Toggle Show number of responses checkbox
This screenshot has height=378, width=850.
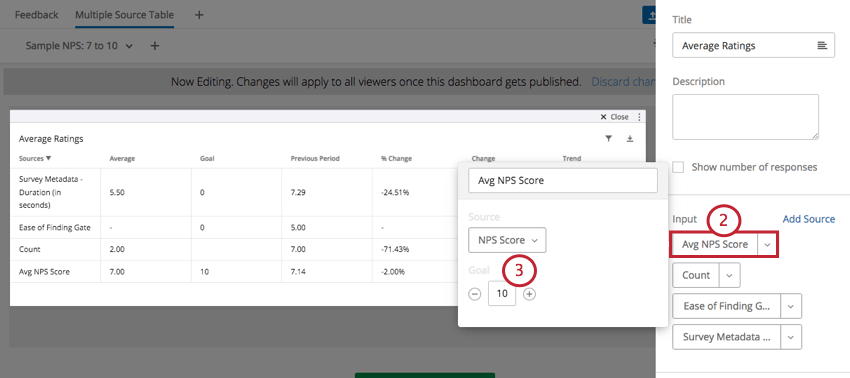click(x=678, y=167)
